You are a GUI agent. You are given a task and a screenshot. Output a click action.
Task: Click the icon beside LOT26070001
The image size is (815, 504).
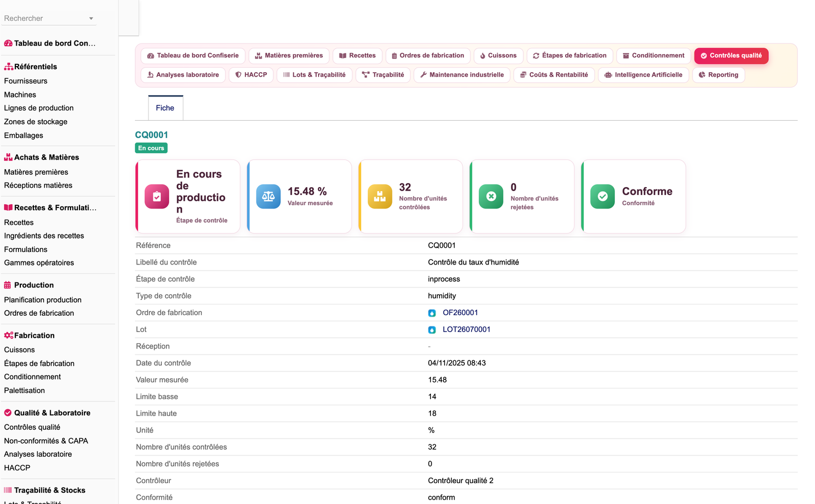pos(432,330)
